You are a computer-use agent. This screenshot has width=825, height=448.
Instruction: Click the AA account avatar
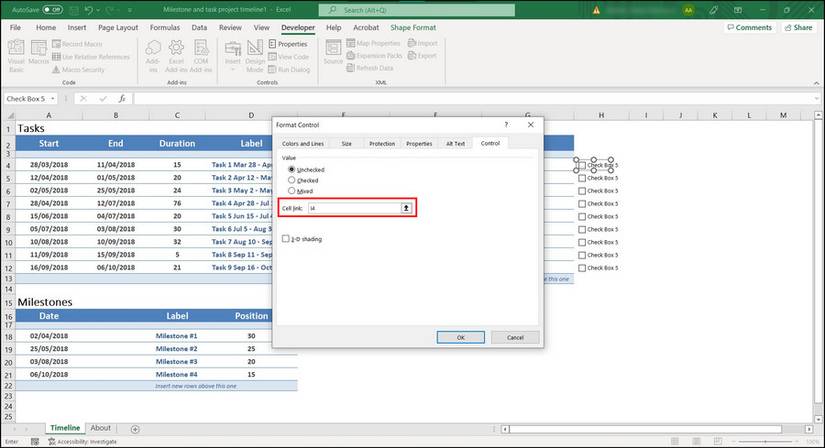[688, 10]
